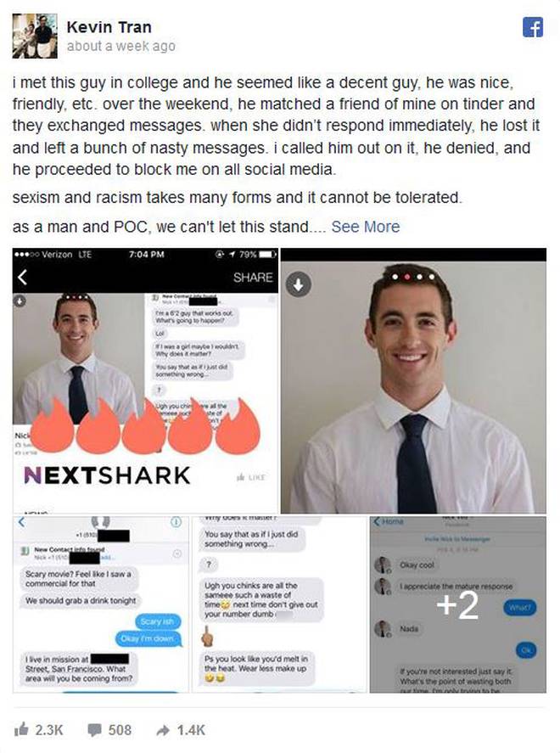
Task: Open the comments speech bubble icon
Action: point(94,730)
